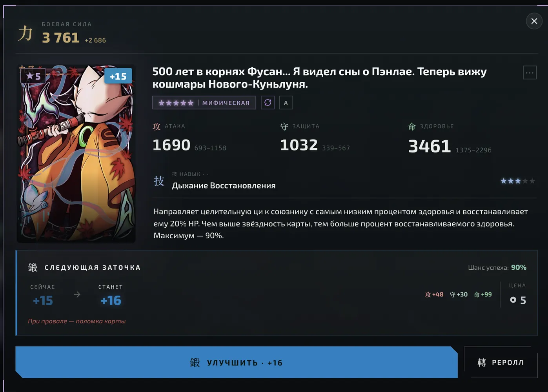Click the health range 1375–2296

coord(473,150)
